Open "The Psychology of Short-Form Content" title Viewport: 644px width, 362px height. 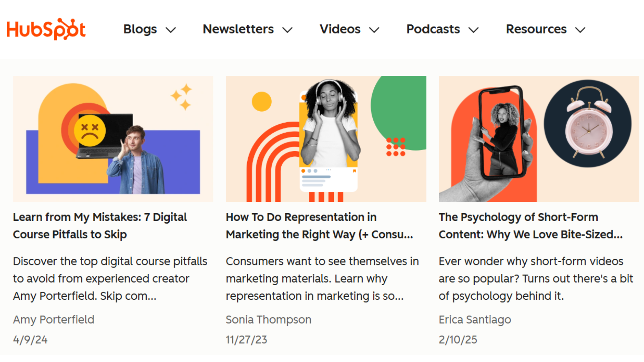click(x=530, y=226)
